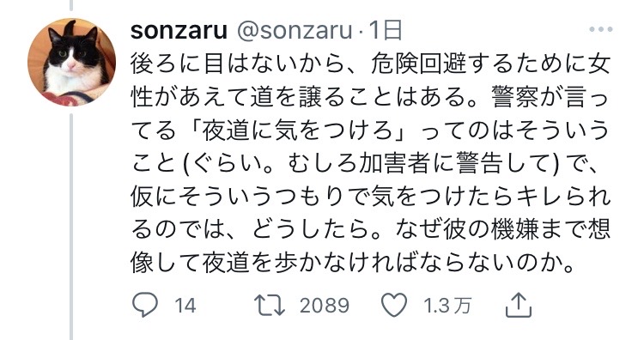
Task: Open the share menu via upload arrow icon
Action: [x=519, y=305]
